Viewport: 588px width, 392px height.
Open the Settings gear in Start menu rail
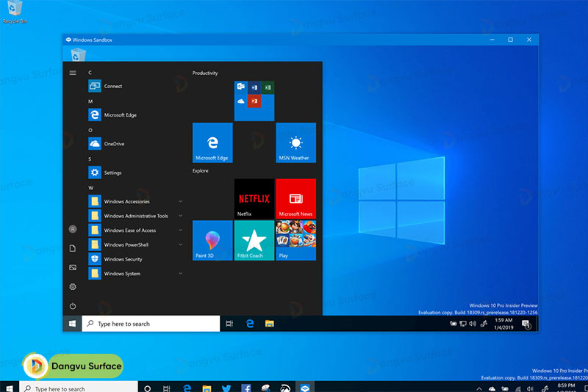73,287
